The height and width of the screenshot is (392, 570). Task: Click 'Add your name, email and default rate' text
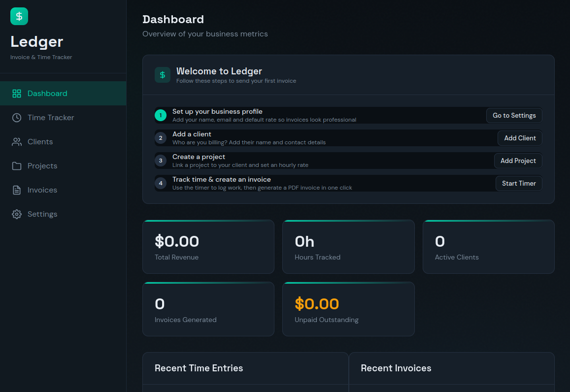[x=264, y=120]
